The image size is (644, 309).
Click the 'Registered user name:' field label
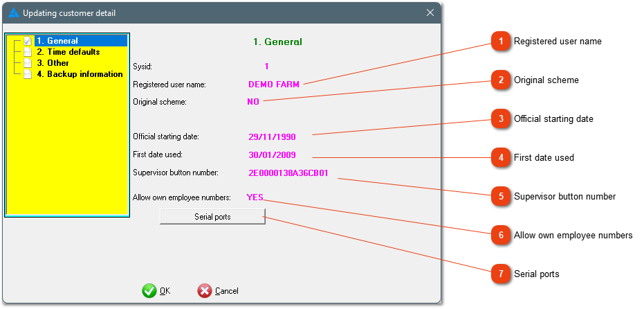169,85
